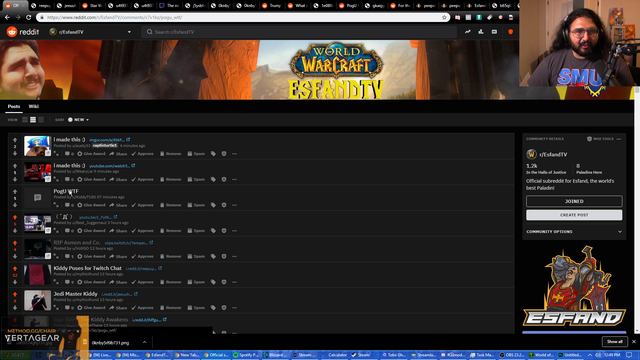Open the Reddit home logo
The width and height of the screenshot is (640, 360).
pyautogui.click(x=23, y=32)
